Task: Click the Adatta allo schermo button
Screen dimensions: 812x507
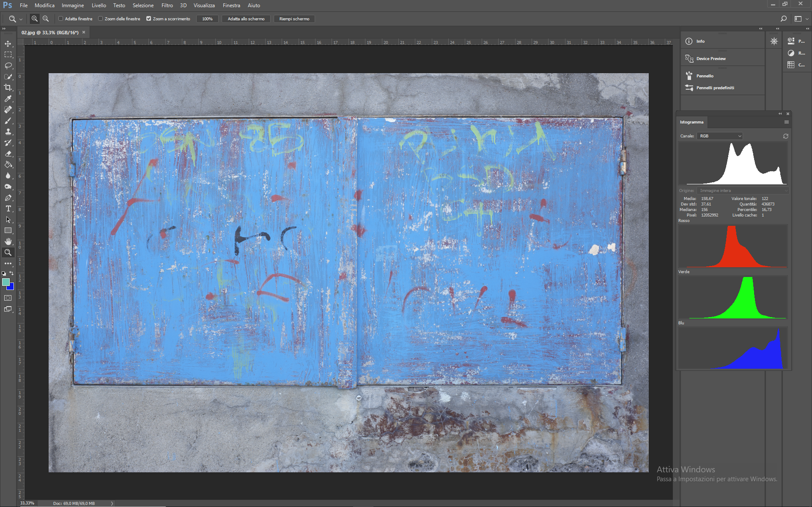Action: pos(246,19)
